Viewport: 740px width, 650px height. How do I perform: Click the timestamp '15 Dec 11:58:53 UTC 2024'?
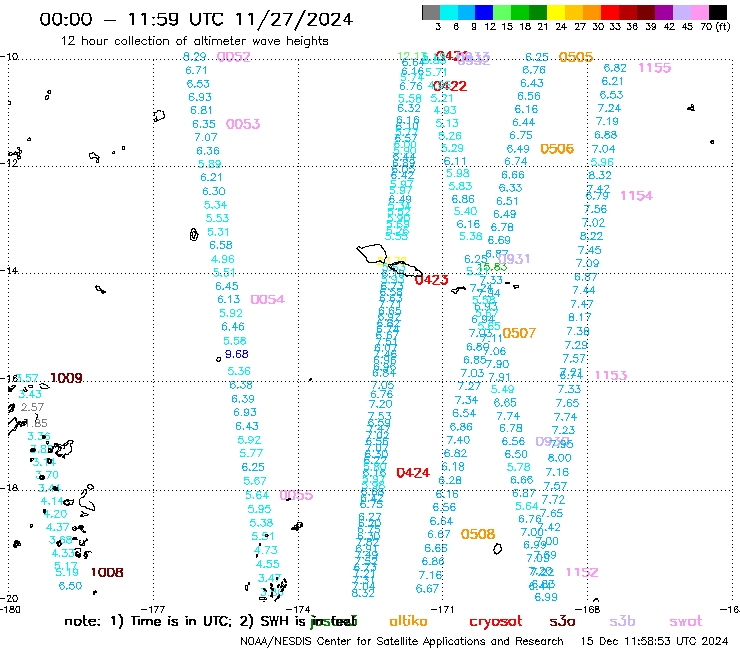point(654,642)
